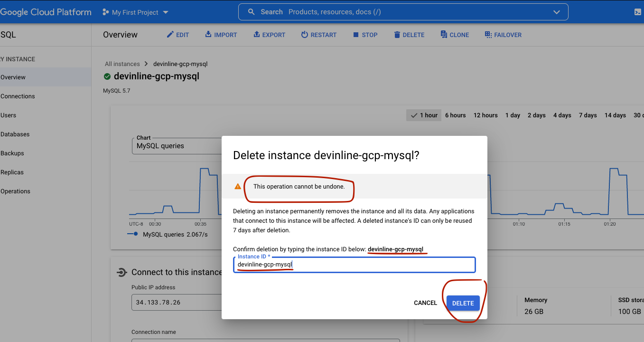Click the Public IP address field 34.133.78.26
Viewport: 644px width, 342px height.
pos(177,302)
